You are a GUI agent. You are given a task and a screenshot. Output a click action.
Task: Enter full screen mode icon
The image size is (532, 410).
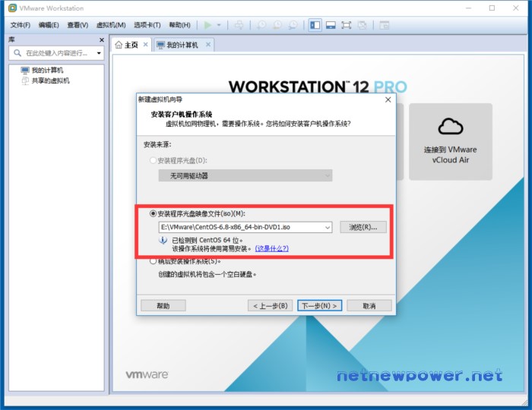click(347, 25)
